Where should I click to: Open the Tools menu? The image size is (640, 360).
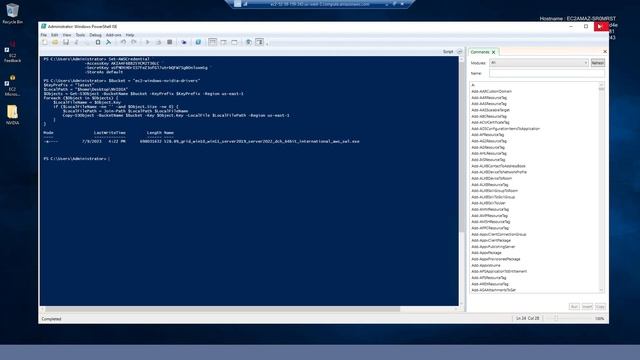click(80, 35)
